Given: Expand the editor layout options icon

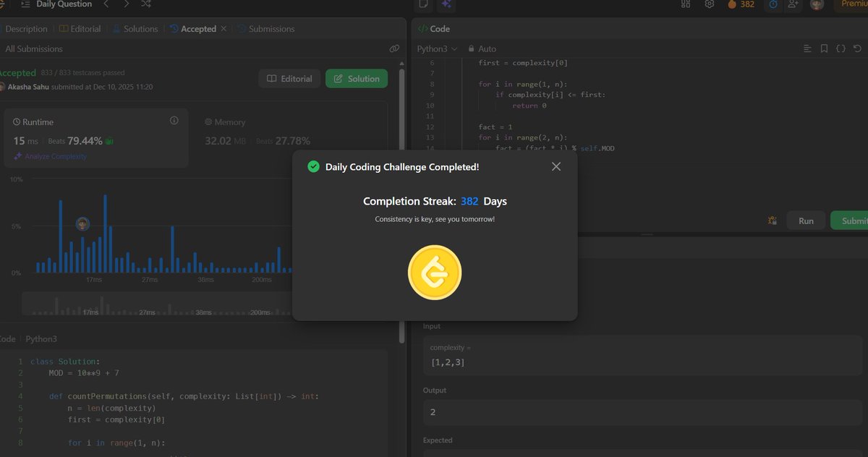Looking at the screenshot, I should tap(808, 48).
